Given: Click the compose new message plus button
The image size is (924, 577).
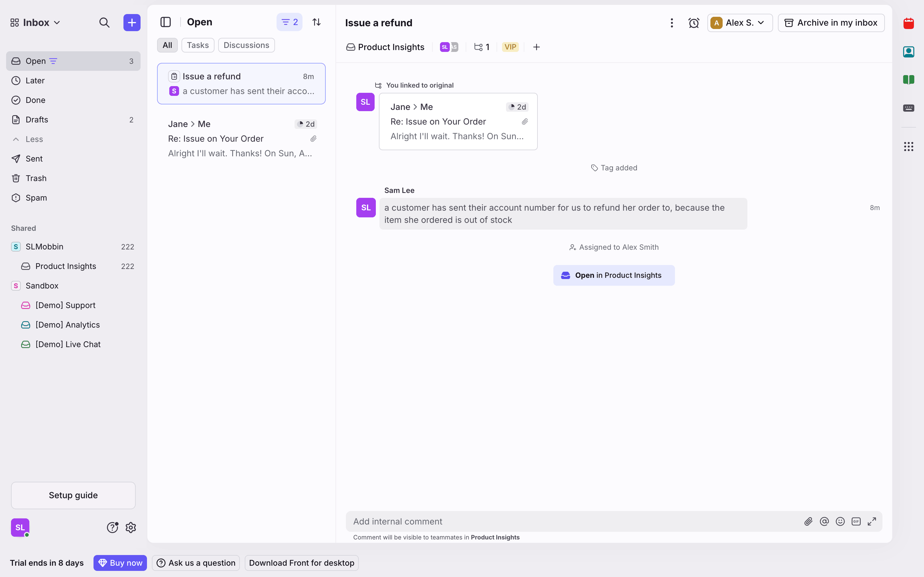Looking at the screenshot, I should tap(132, 23).
